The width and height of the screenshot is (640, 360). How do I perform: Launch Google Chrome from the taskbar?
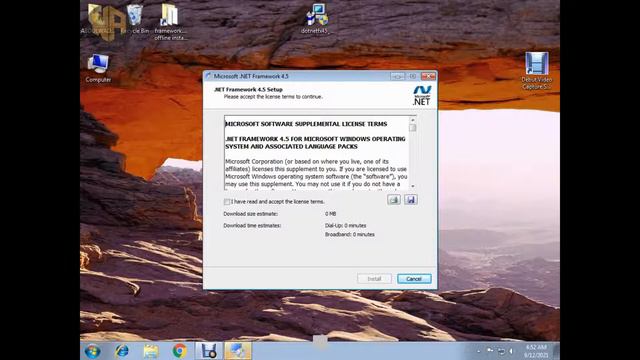(180, 351)
